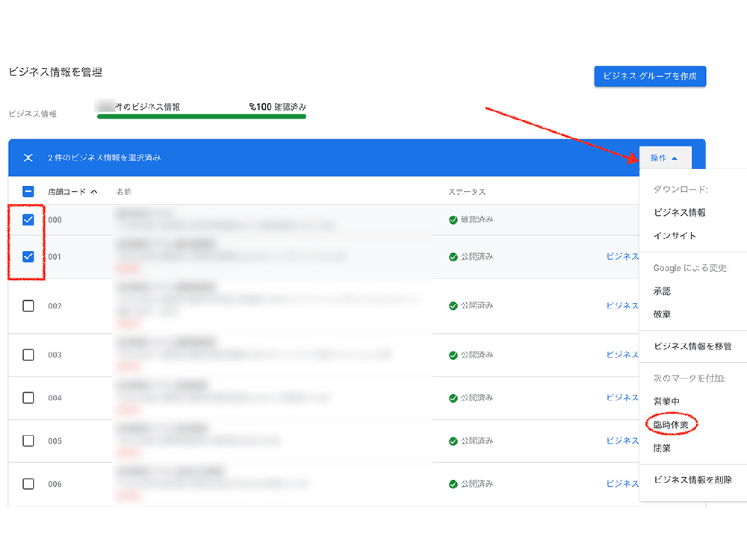Mark selected as 閉業
747x560 pixels.
(x=662, y=448)
